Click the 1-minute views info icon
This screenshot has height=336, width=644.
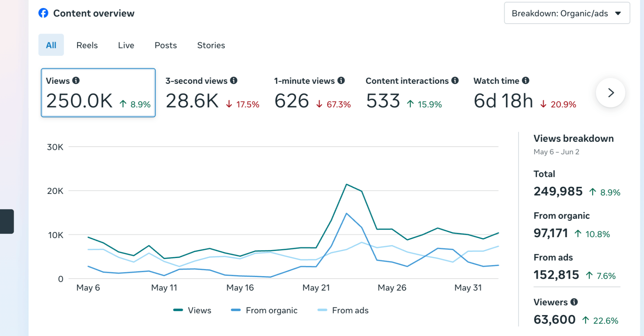coord(341,81)
